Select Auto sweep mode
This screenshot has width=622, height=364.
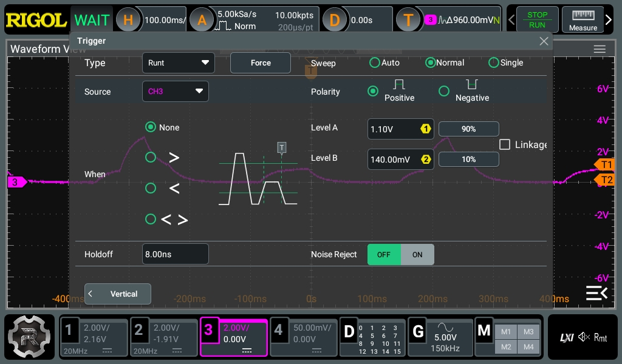pyautogui.click(x=375, y=62)
